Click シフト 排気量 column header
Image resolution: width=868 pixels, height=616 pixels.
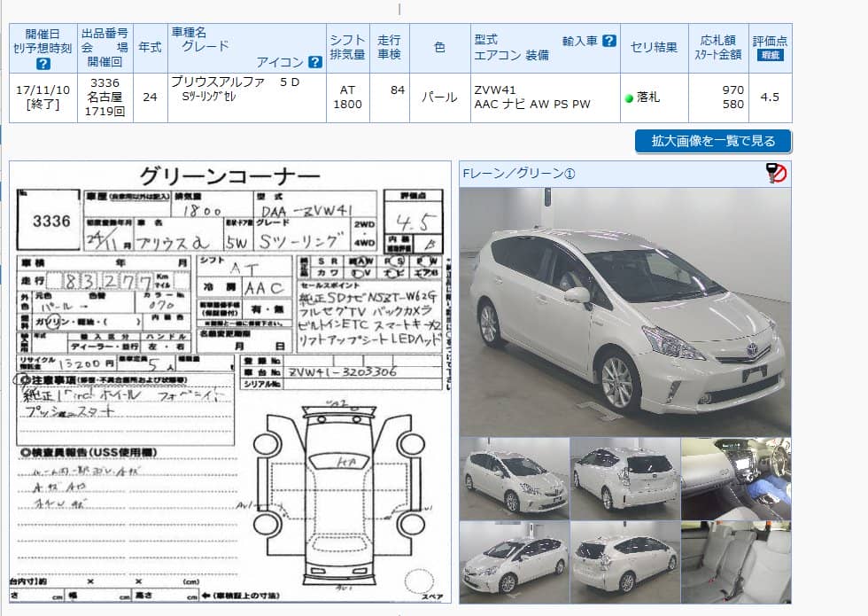(347, 48)
